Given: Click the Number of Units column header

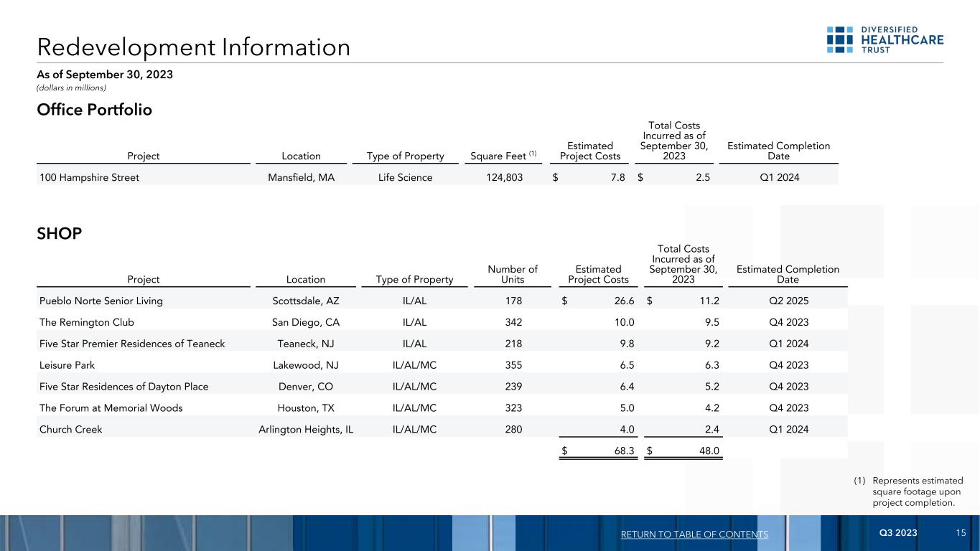Looking at the screenshot, I should point(513,274).
